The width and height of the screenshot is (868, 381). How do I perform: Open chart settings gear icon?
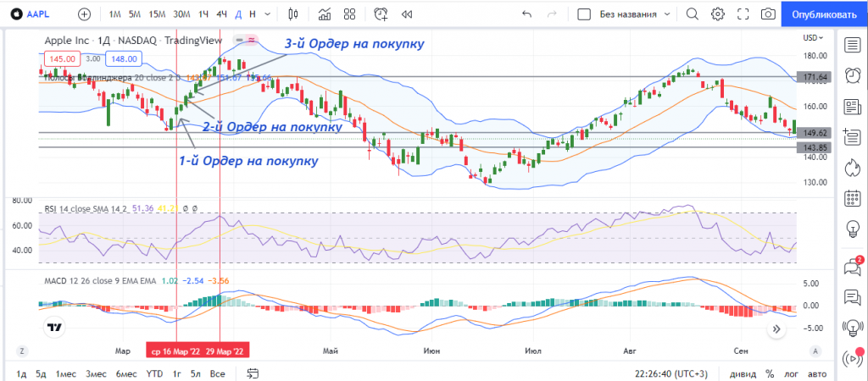pyautogui.click(x=718, y=14)
